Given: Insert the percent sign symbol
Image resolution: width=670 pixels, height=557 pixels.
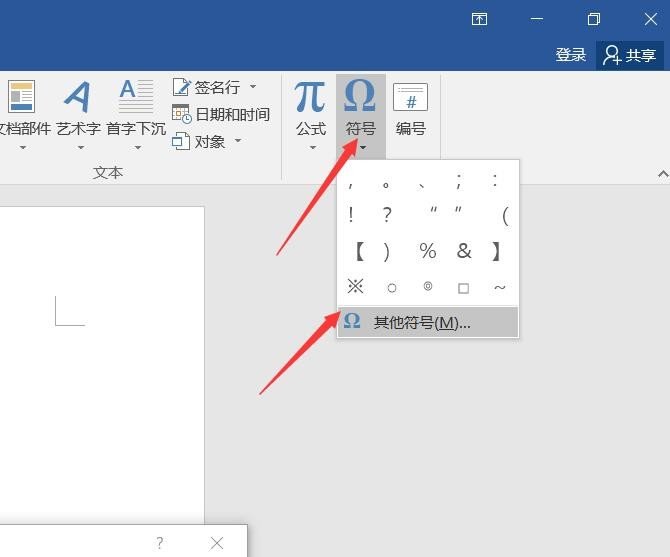Looking at the screenshot, I should click(428, 251).
